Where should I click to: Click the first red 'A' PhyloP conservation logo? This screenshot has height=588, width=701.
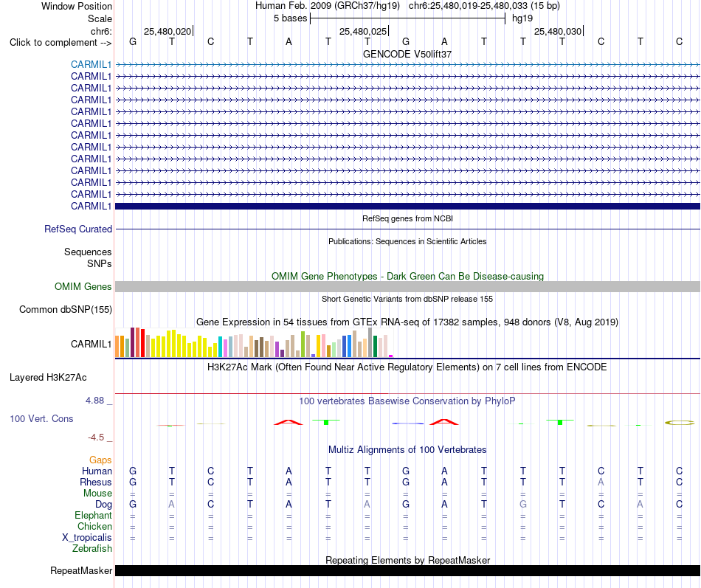289,422
